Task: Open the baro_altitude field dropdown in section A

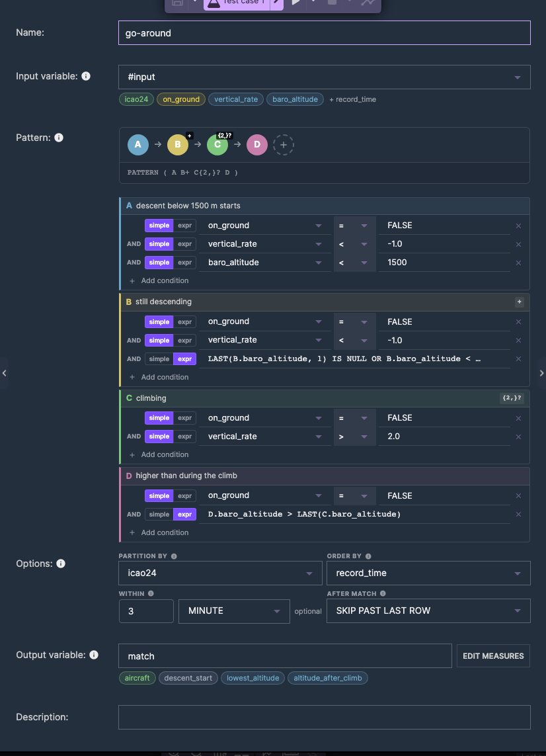Action: pyautogui.click(x=264, y=263)
